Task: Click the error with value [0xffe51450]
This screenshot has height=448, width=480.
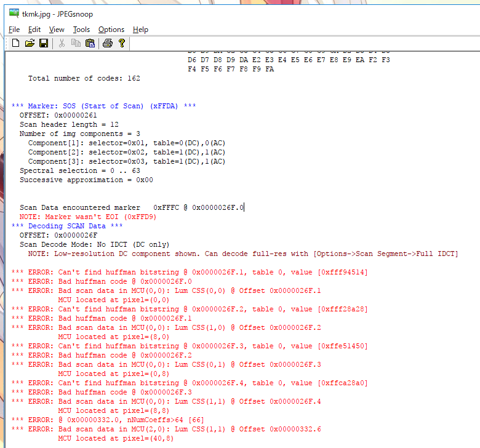Action: coord(190,346)
